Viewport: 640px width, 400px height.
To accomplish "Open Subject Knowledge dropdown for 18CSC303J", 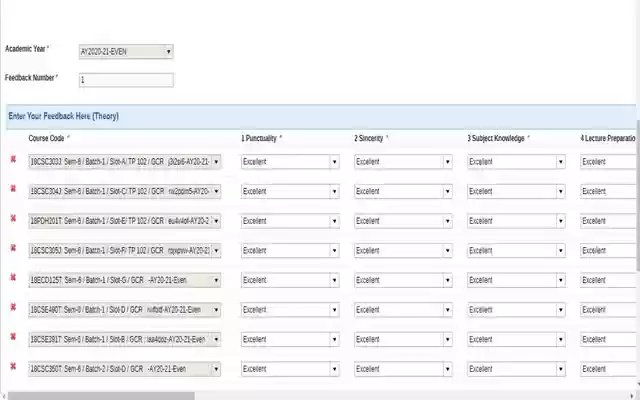I will point(516,162).
